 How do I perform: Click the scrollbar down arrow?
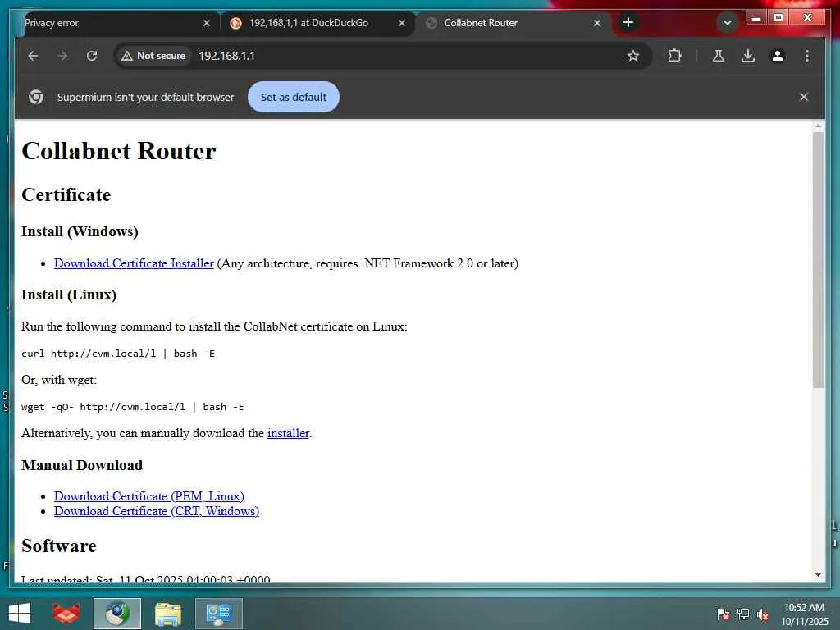tap(818, 575)
